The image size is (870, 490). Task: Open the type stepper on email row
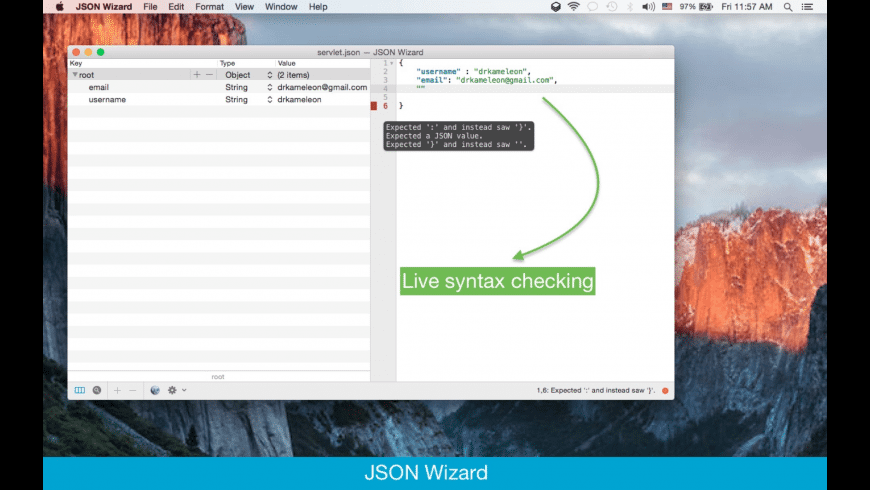[270, 87]
